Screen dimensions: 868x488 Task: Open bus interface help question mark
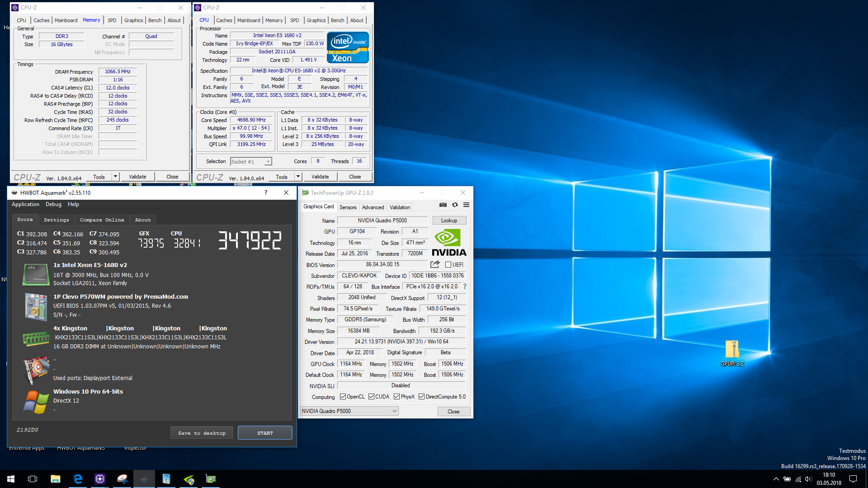(x=464, y=286)
